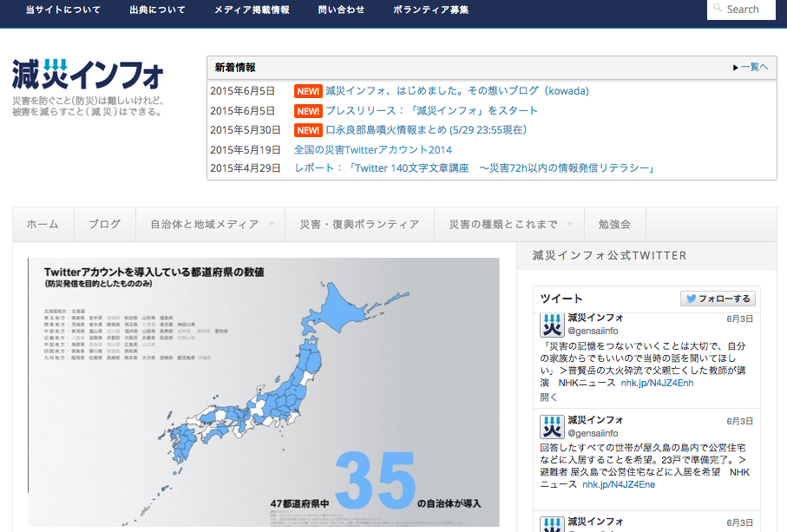787x532 pixels.
Task: Open プレスリリース「減災インフォ」をスタート link
Action: (x=431, y=110)
